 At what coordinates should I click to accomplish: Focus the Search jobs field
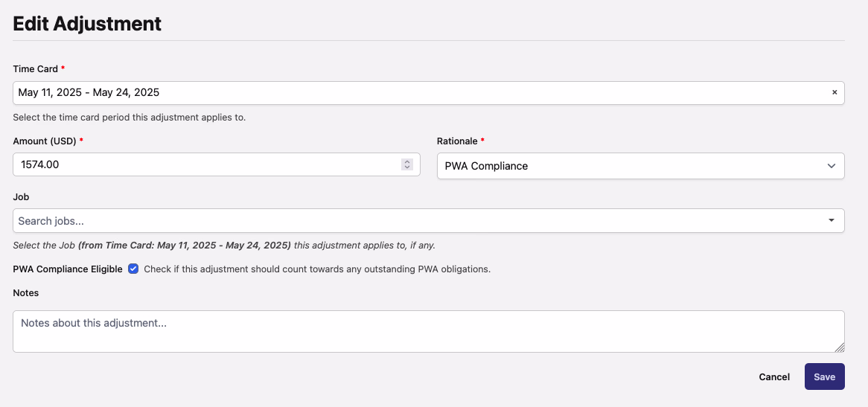(x=429, y=221)
